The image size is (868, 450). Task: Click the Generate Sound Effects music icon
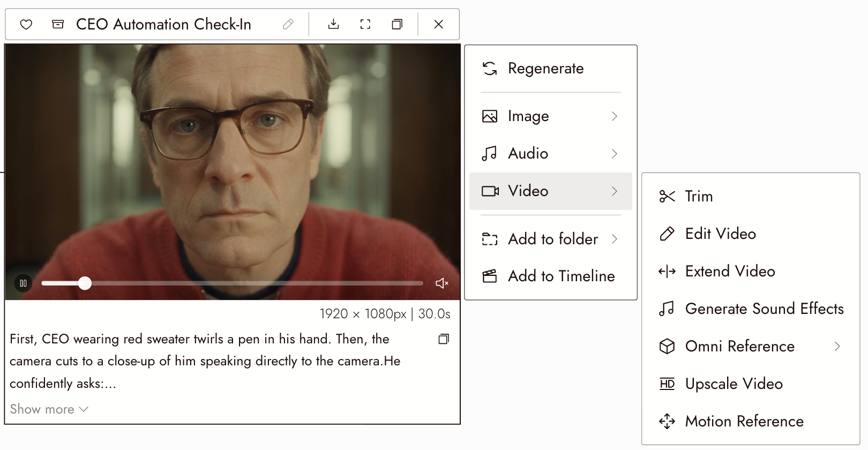(667, 309)
